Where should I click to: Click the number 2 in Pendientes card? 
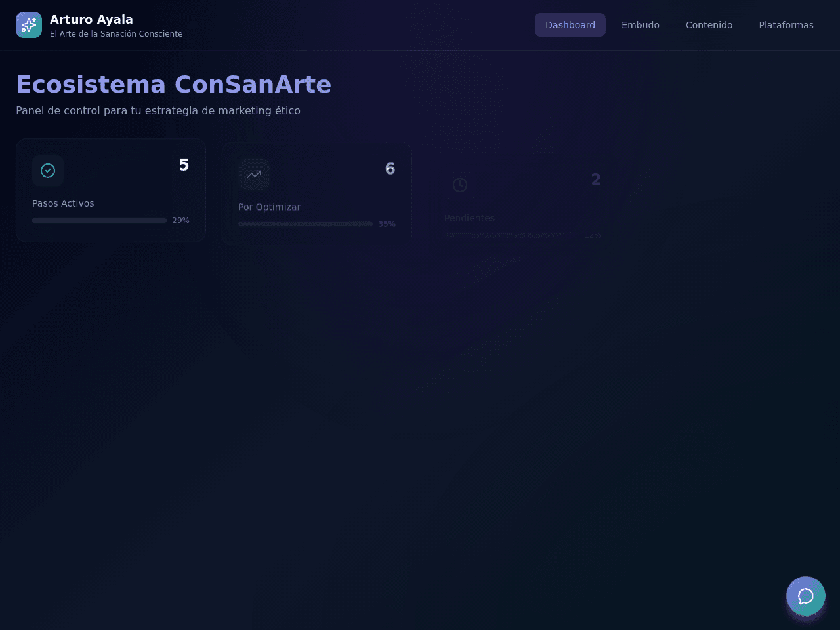596,180
